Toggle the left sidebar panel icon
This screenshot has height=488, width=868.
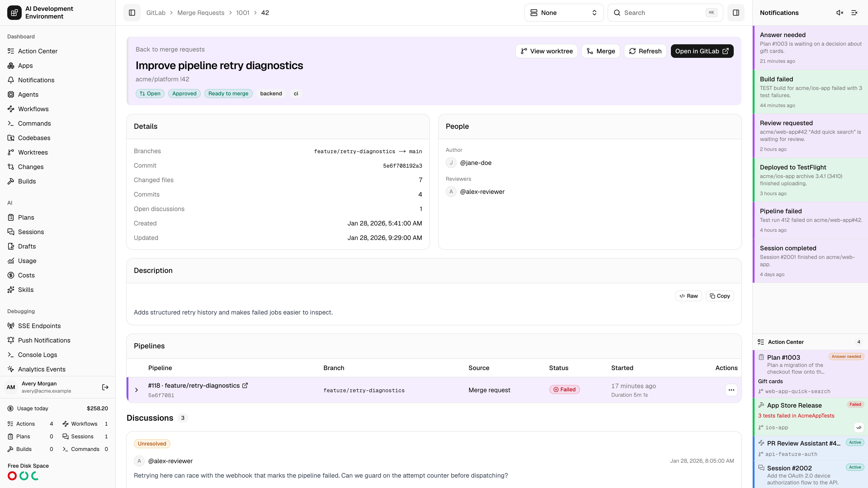(132, 12)
